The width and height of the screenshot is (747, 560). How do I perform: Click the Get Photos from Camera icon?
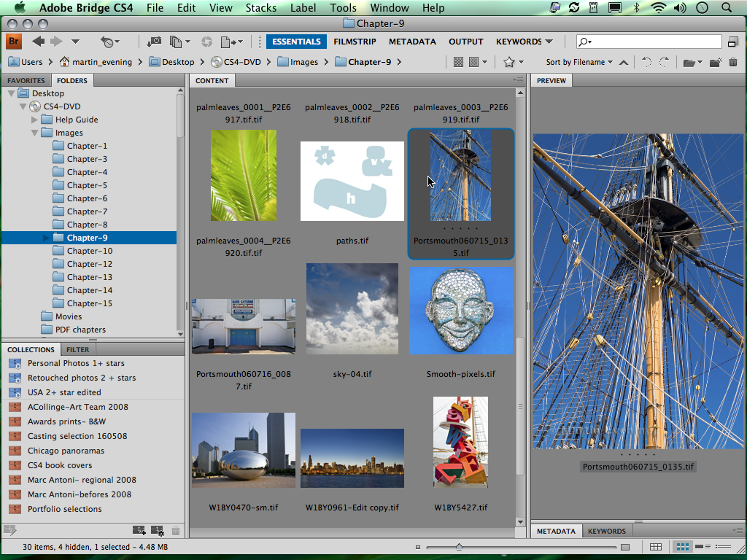[x=153, y=42]
